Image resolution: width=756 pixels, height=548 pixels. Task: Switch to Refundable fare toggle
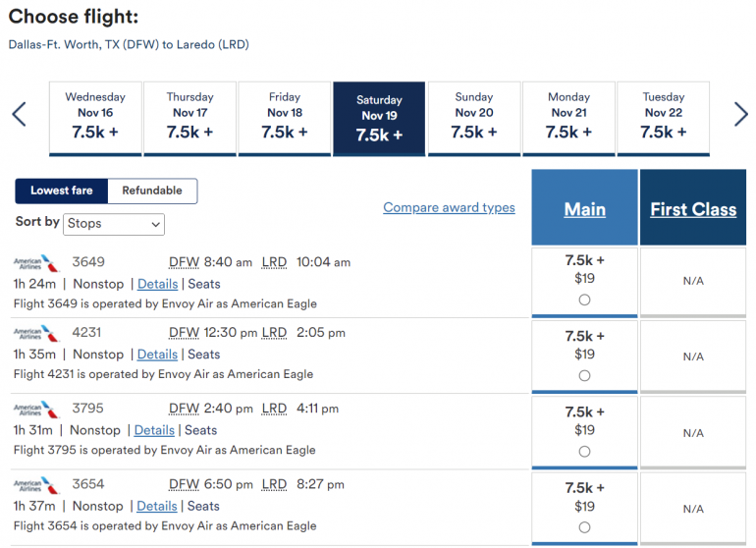(152, 191)
